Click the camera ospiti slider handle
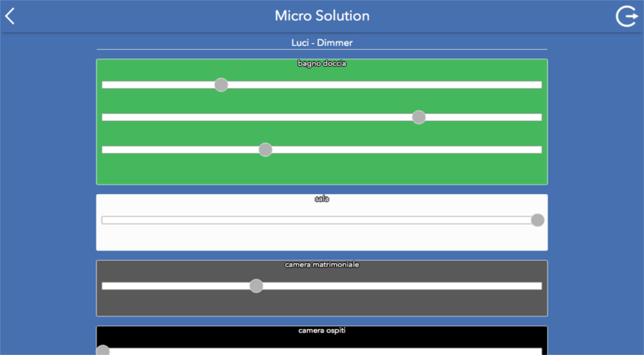The height and width of the screenshot is (355, 644). (x=103, y=351)
